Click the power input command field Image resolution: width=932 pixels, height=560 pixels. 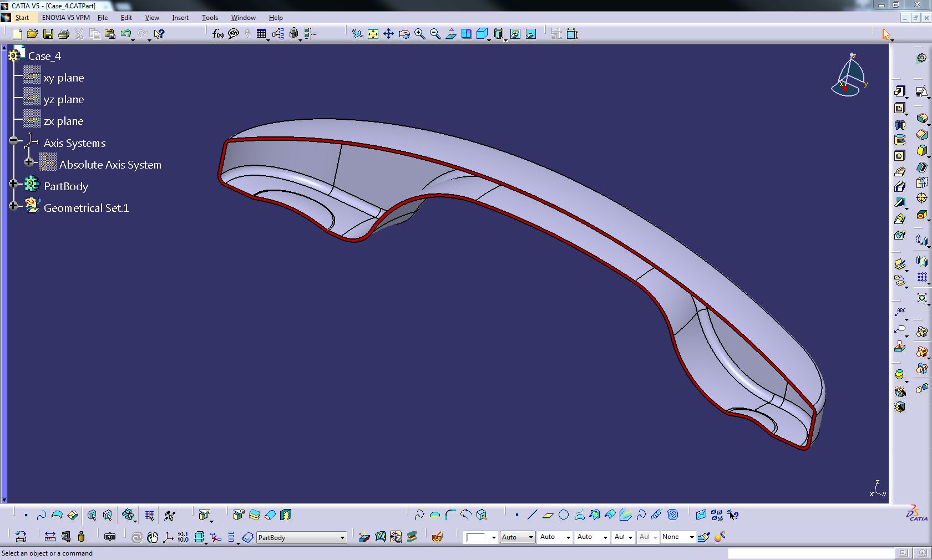(811, 553)
